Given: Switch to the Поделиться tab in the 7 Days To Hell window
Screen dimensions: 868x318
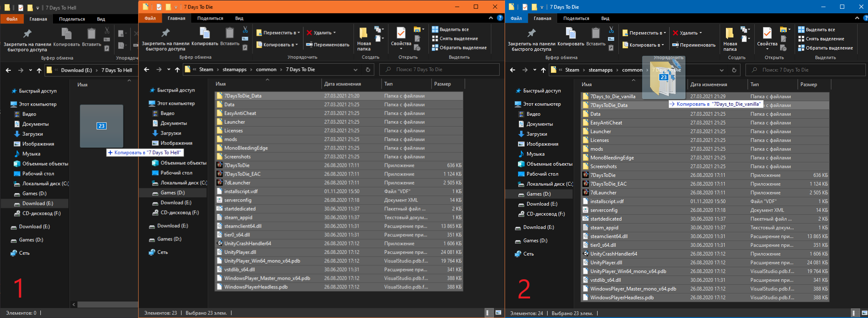Looking at the screenshot, I should pos(72,19).
